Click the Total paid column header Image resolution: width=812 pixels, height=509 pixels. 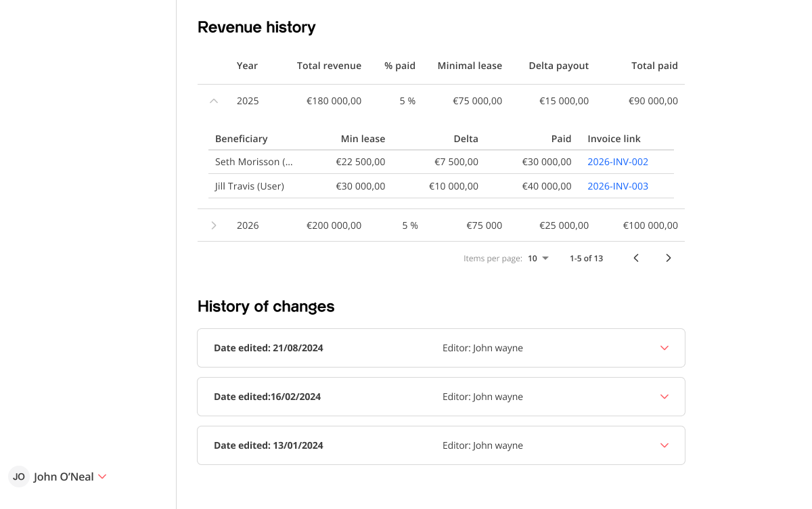pyautogui.click(x=654, y=66)
